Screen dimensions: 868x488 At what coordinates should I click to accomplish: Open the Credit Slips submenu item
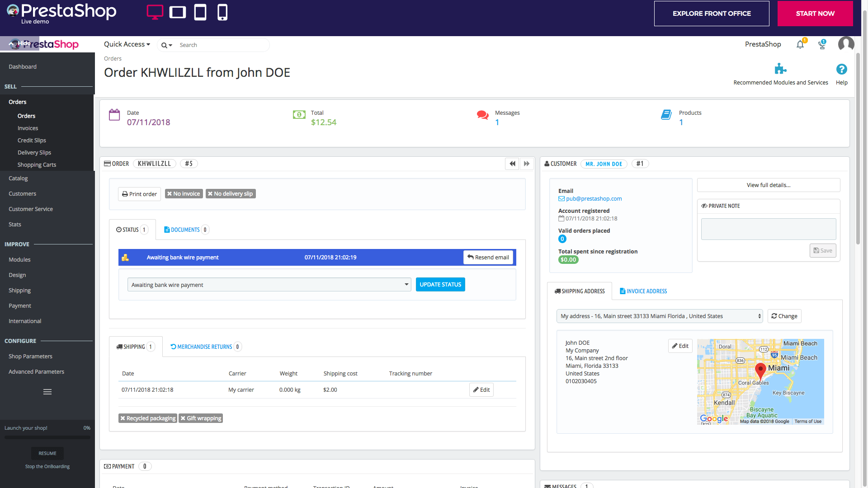(x=32, y=141)
